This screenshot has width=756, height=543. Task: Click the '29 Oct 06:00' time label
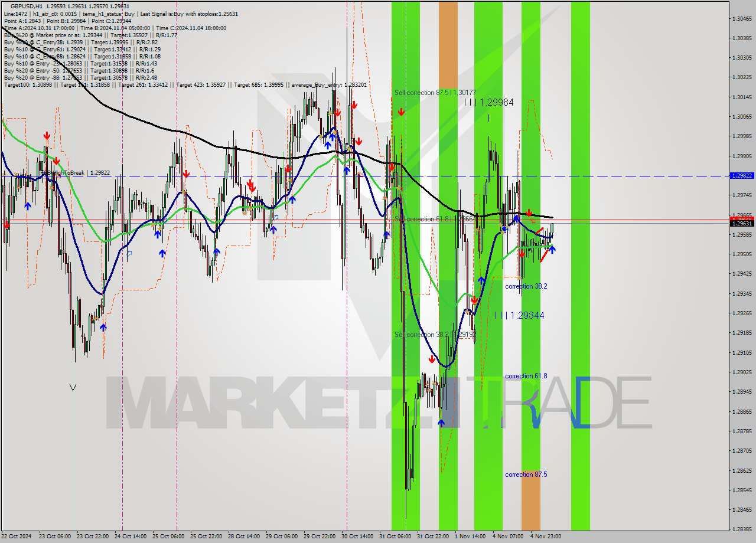coord(281,537)
